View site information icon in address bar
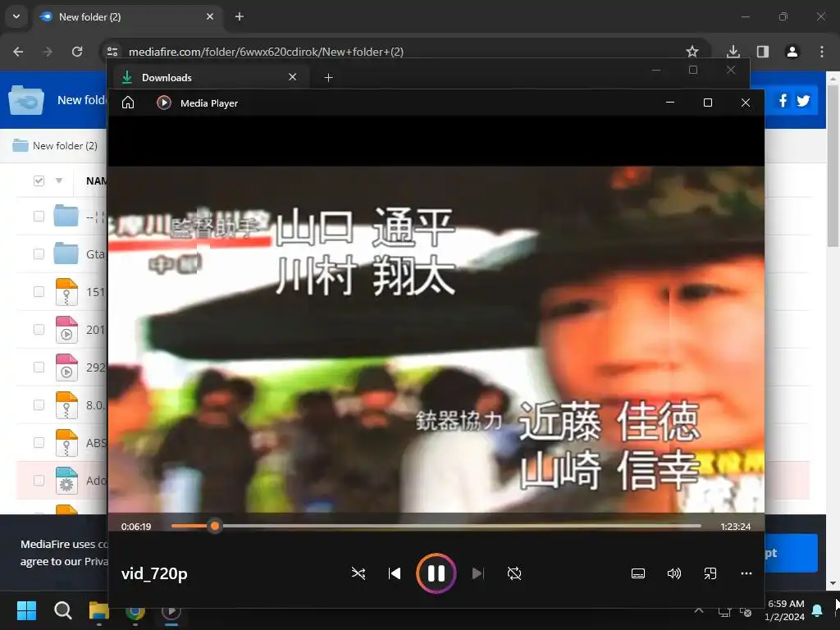 pyautogui.click(x=112, y=52)
